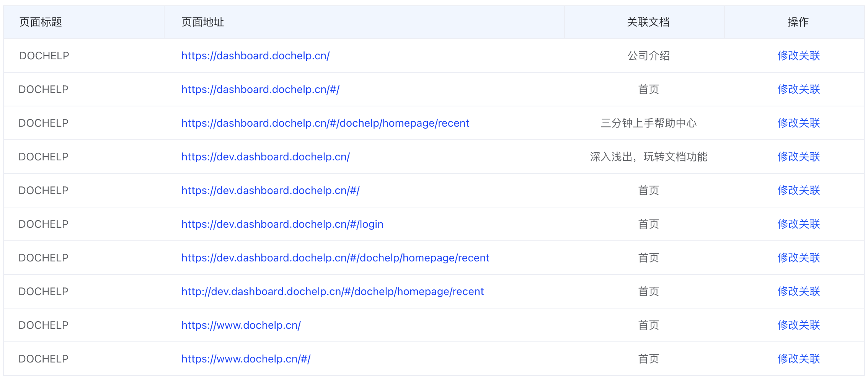This screenshot has width=868, height=382.
Task: Click 修改关联 for https://dev.dashboard.dochelp.cn/#/ row
Action: tap(798, 191)
